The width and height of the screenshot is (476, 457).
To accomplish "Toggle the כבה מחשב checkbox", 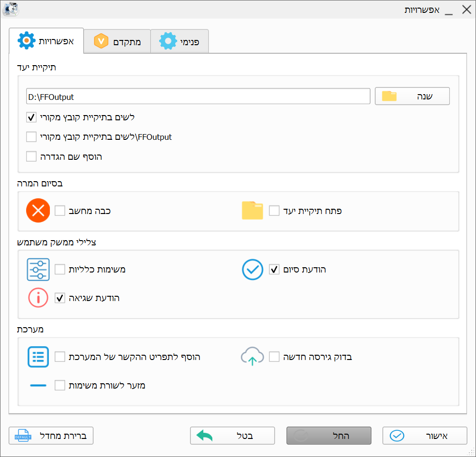I will point(60,211).
